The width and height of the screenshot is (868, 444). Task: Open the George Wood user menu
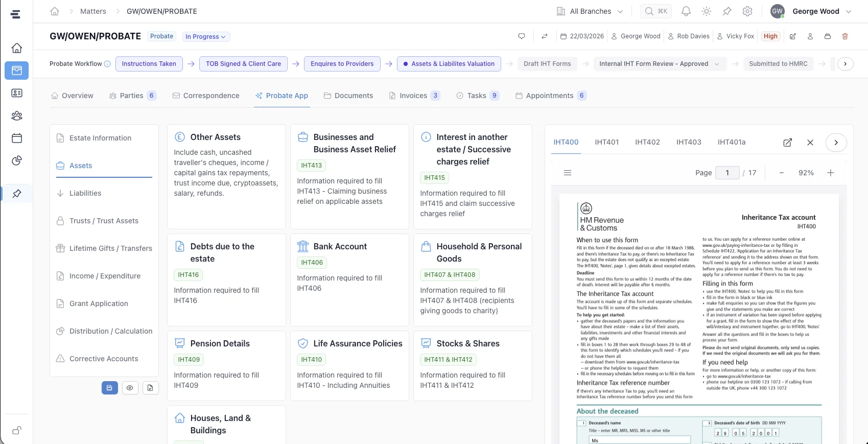[811, 11]
